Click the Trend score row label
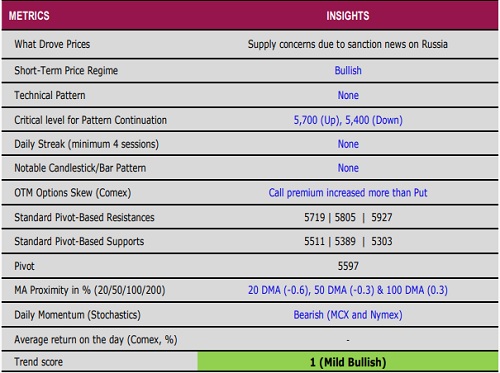Image resolution: width=500 pixels, height=373 pixels. [38, 362]
